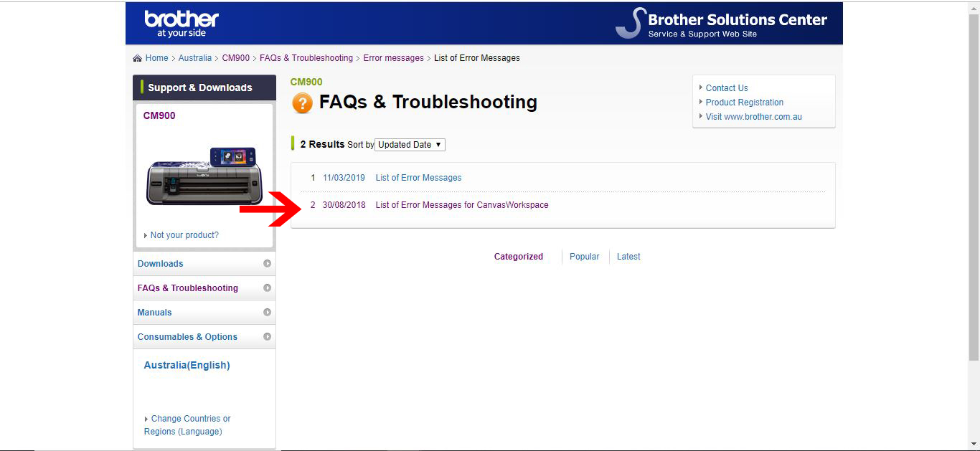Image resolution: width=980 pixels, height=451 pixels.
Task: Click the Support & Downloads sidebar header
Action: (204, 87)
